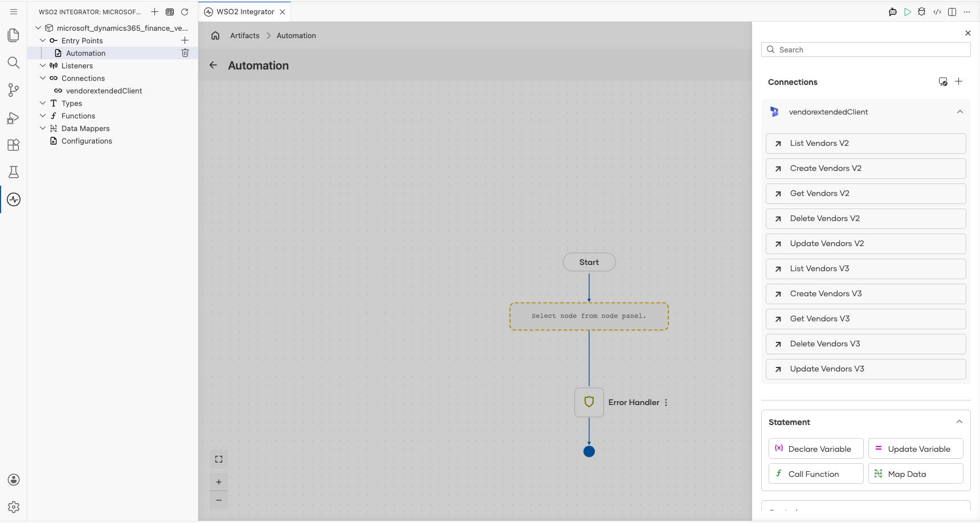Viewport: 980px width, 523px height.
Task: Open the Explorer view in activity bar
Action: coord(14,35)
